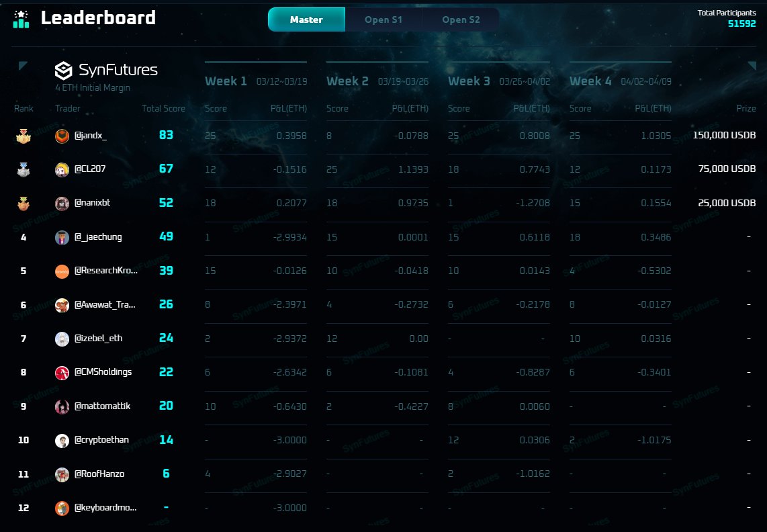The height and width of the screenshot is (532, 767).
Task: Click total score 67
Action: point(167,169)
